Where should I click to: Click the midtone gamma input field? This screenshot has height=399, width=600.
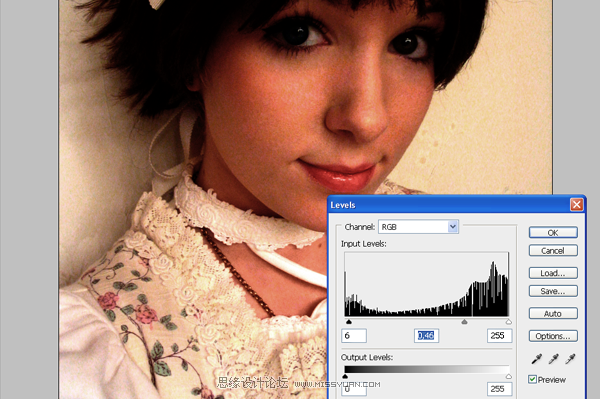(426, 335)
